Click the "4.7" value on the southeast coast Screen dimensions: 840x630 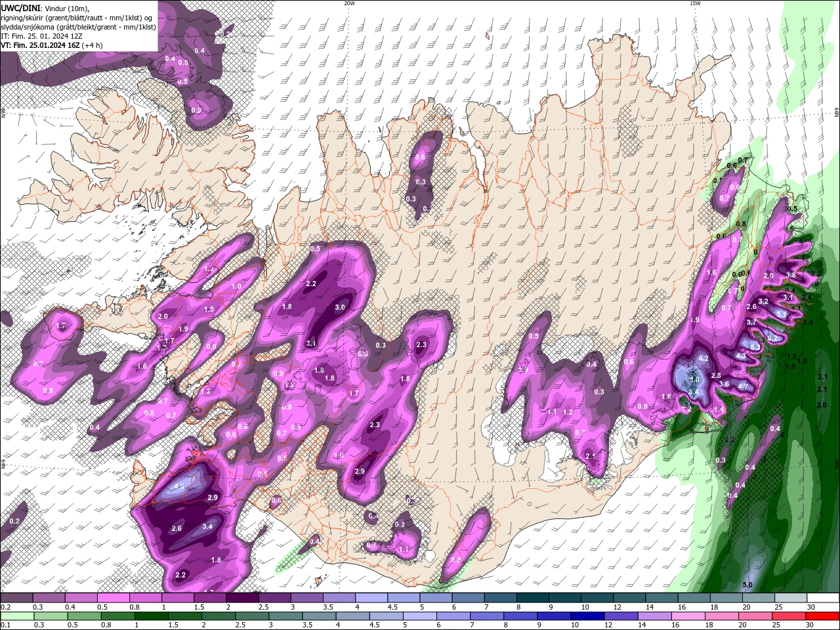(743, 387)
